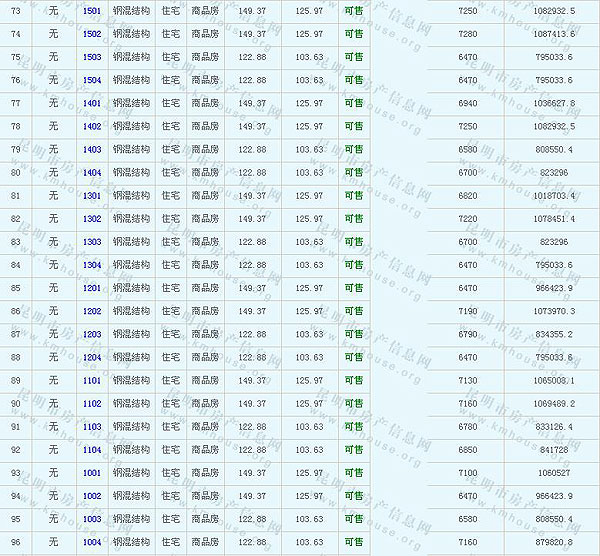Open room 1101 details
This screenshot has width=600, height=556.
(92, 381)
